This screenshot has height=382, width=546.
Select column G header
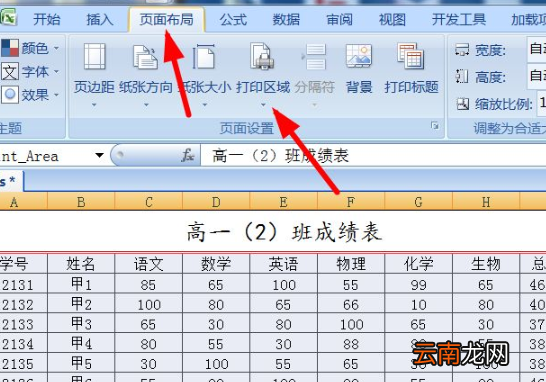pyautogui.click(x=418, y=202)
